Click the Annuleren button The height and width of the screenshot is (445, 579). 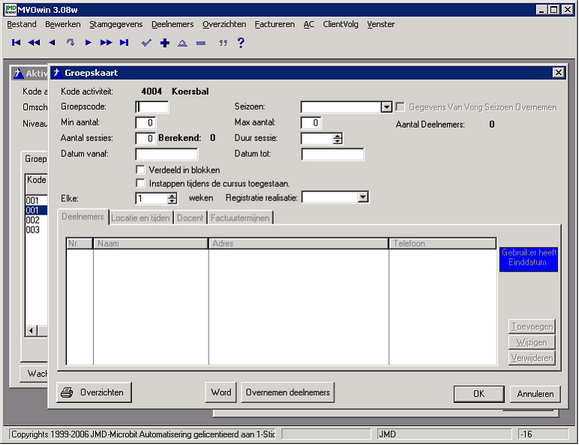(535, 394)
